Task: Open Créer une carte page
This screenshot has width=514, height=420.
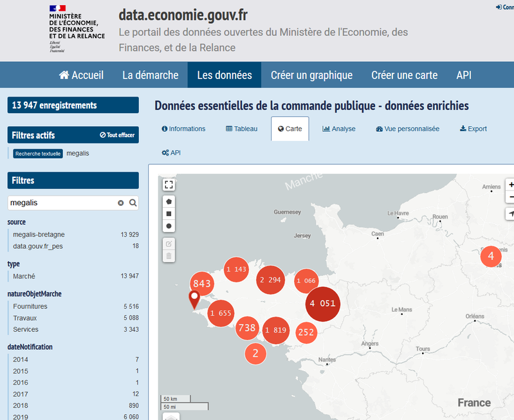Action: pyautogui.click(x=405, y=75)
